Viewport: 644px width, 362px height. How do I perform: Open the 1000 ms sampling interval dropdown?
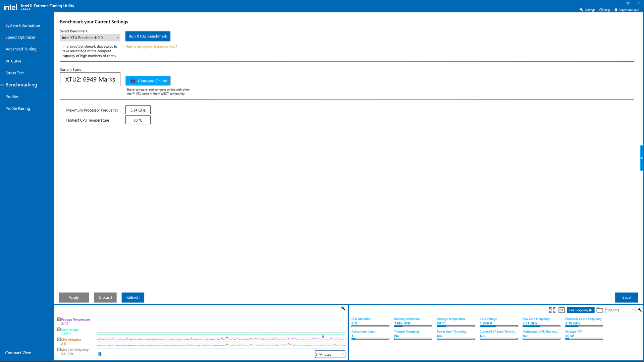[620, 310]
